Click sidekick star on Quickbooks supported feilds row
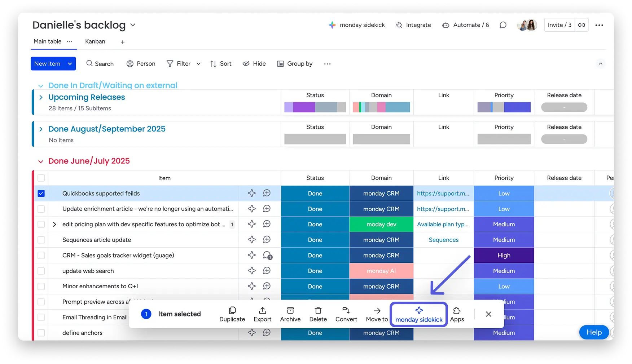 click(x=252, y=193)
